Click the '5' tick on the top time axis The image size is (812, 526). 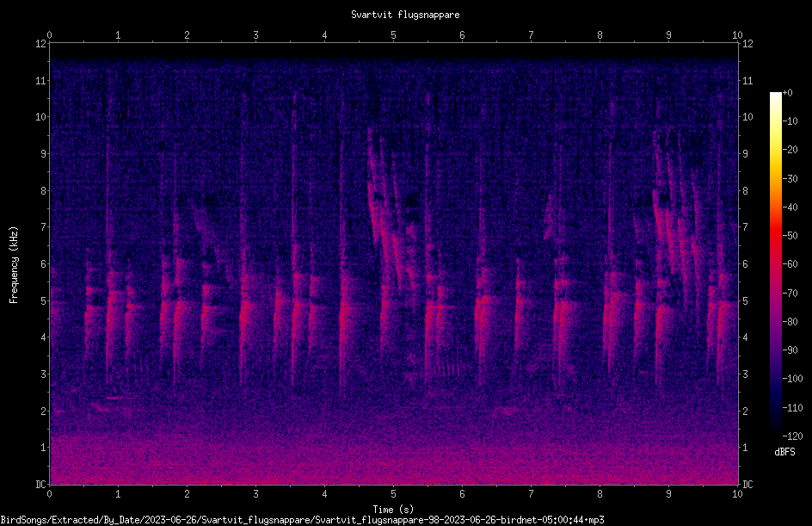[394, 35]
